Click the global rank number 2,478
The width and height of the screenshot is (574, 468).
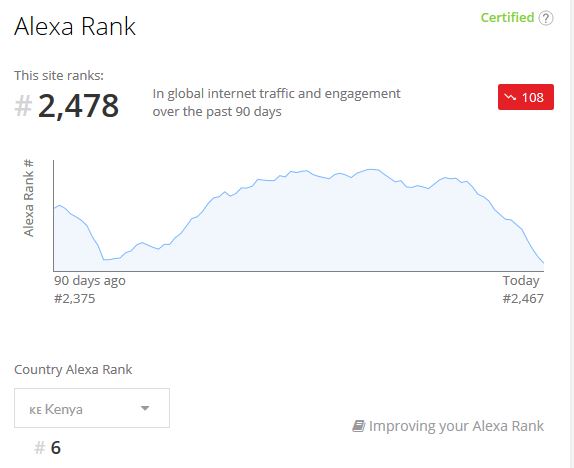[x=78, y=105]
